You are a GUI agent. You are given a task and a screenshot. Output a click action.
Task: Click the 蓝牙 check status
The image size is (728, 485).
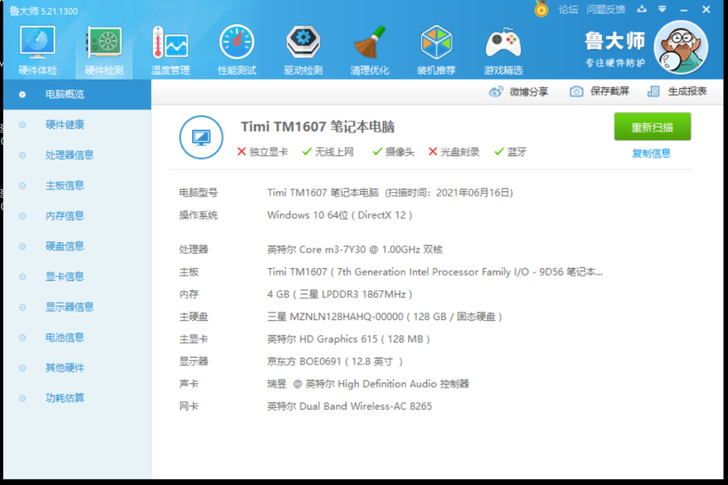tap(510, 152)
